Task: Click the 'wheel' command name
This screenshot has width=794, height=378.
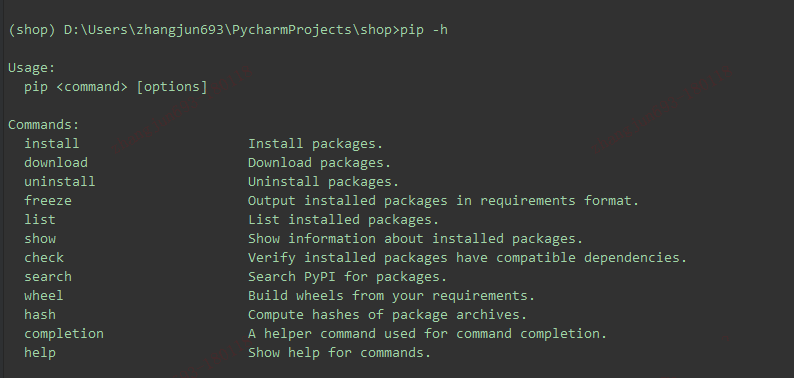Action: 44,295
